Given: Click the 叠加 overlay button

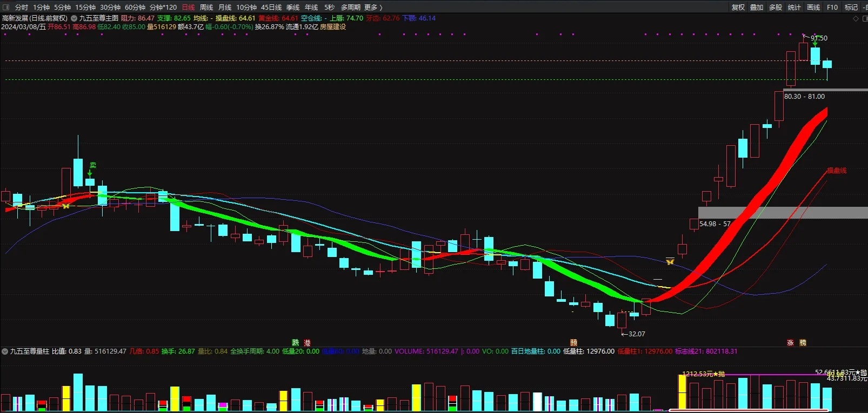Looking at the screenshot, I should pos(757,7).
